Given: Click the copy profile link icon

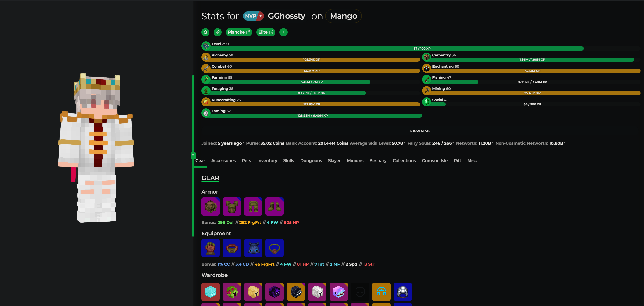Looking at the screenshot, I should tap(217, 32).
